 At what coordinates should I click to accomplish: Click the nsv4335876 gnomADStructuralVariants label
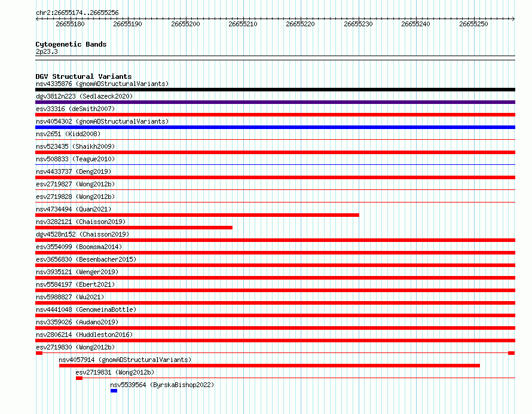pos(102,84)
